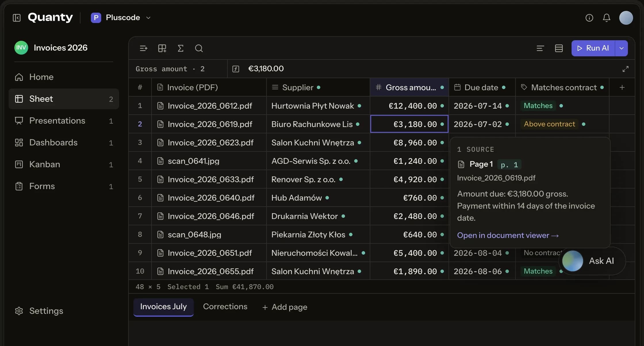
Task: Open the sigma formula tool
Action: pyautogui.click(x=180, y=48)
